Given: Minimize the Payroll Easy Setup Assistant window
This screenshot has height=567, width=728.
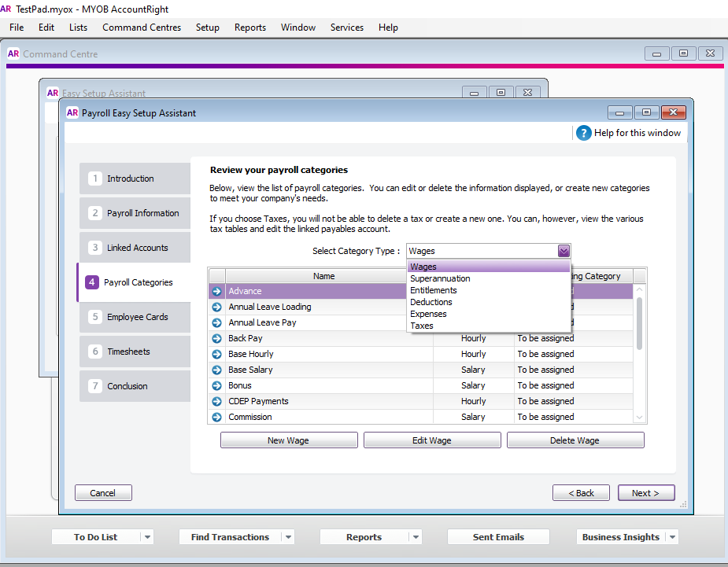Looking at the screenshot, I should 620,112.
